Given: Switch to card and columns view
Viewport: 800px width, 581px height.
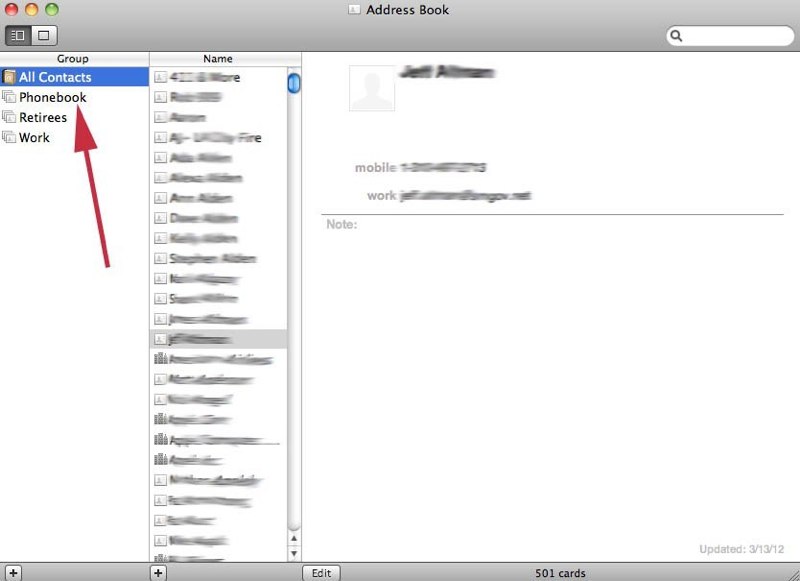Looking at the screenshot, I should coord(18,35).
